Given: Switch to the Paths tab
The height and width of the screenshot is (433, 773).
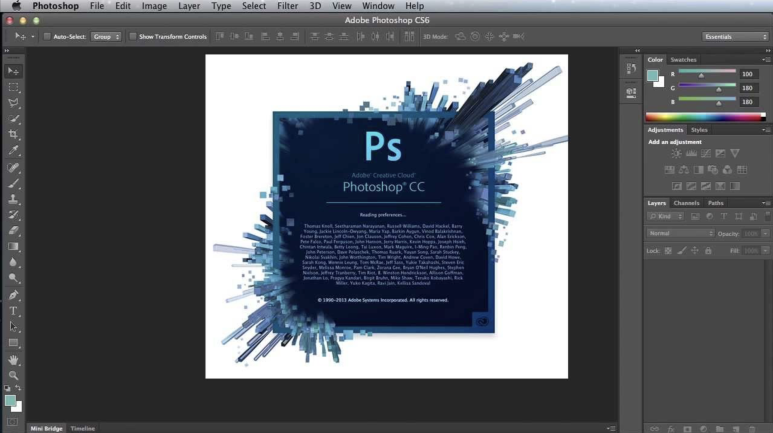Looking at the screenshot, I should [x=715, y=203].
